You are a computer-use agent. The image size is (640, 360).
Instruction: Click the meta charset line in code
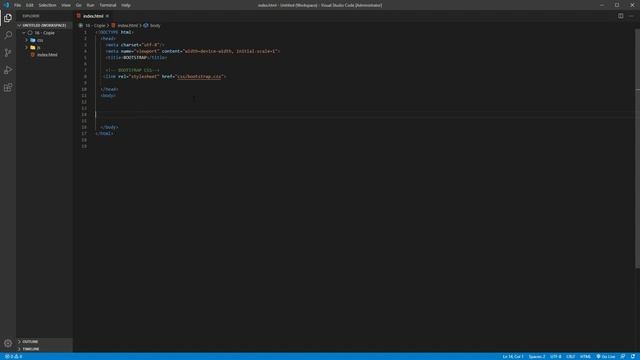coord(135,45)
